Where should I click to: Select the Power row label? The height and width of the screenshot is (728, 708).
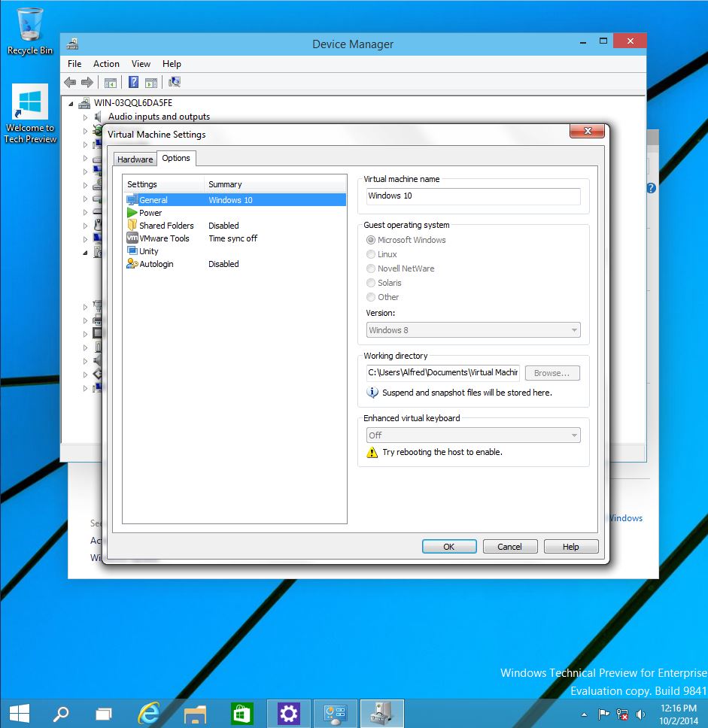(x=150, y=213)
